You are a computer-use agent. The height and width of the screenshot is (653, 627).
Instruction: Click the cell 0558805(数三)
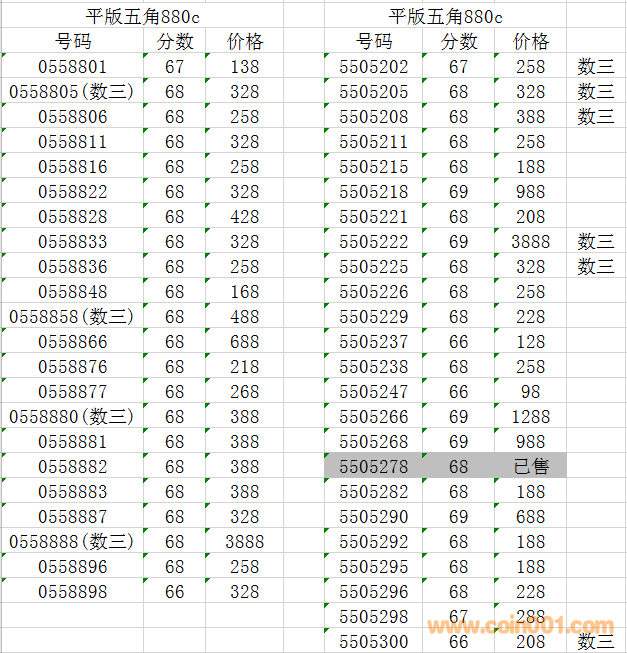[x=72, y=92]
